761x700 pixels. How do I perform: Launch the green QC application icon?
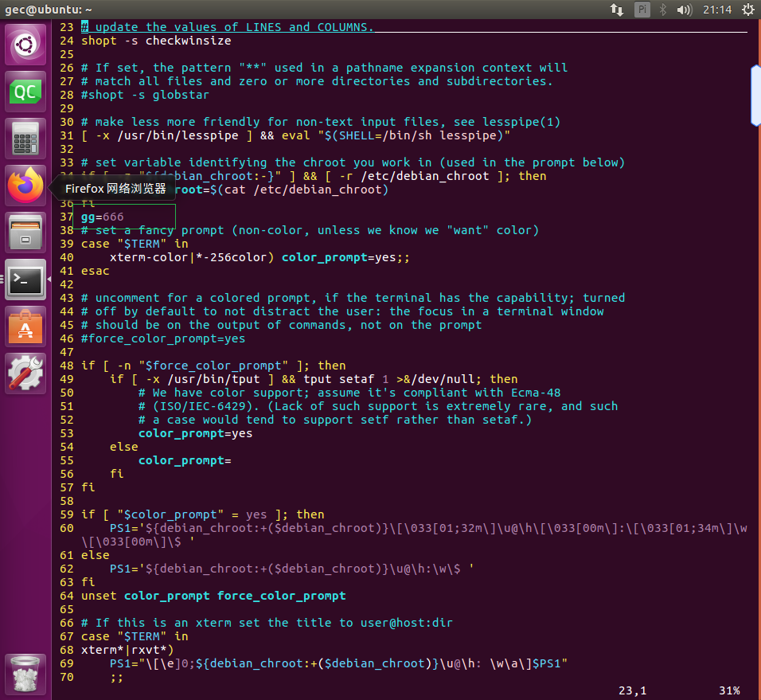tap(25, 92)
